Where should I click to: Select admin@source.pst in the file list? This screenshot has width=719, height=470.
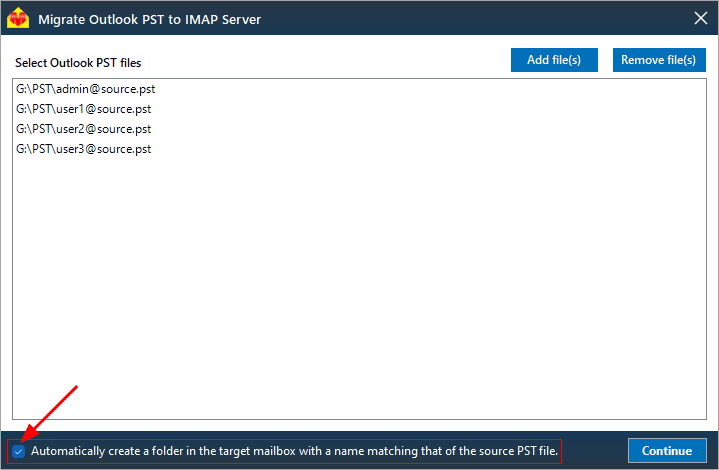click(x=86, y=89)
